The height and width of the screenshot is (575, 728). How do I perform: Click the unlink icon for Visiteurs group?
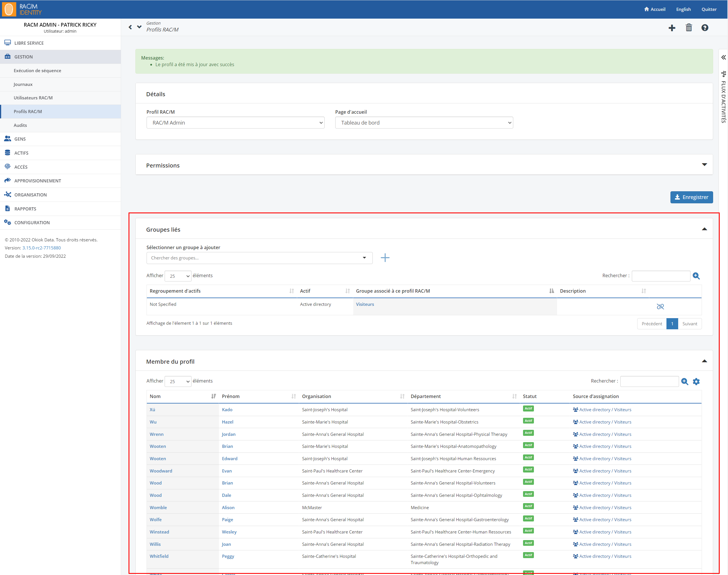click(x=661, y=306)
